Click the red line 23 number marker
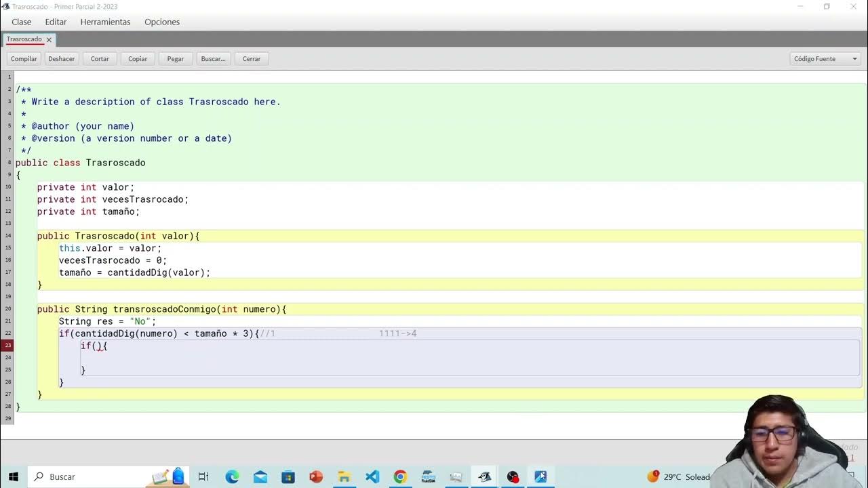The image size is (868, 488). point(7,346)
